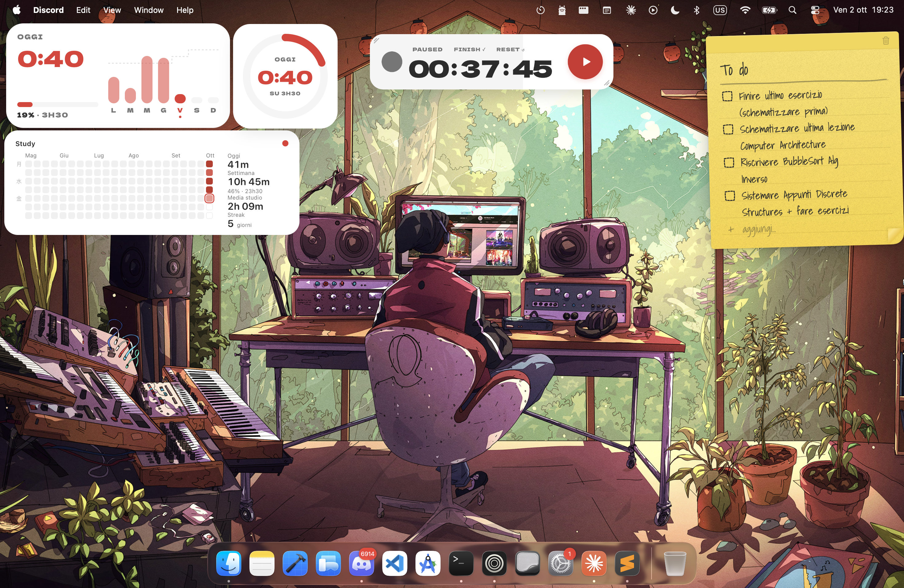Viewport: 904px width, 588px height.
Task: Click RESET on the timer widget
Action: click(510, 50)
